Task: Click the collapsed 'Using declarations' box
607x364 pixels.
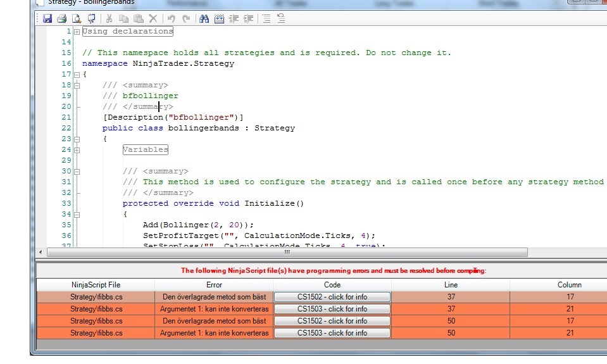Action: (128, 32)
